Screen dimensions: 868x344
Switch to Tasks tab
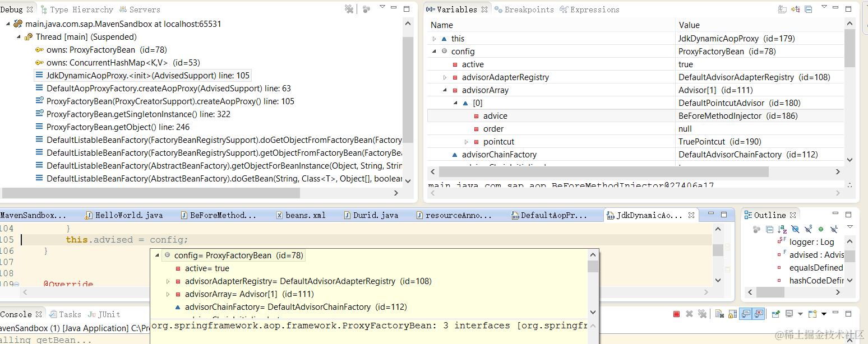66,314
